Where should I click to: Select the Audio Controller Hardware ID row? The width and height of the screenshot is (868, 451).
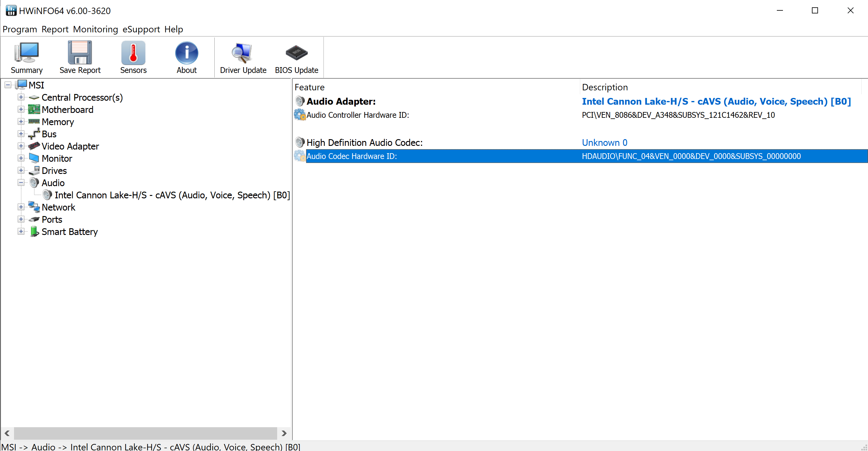tap(358, 115)
